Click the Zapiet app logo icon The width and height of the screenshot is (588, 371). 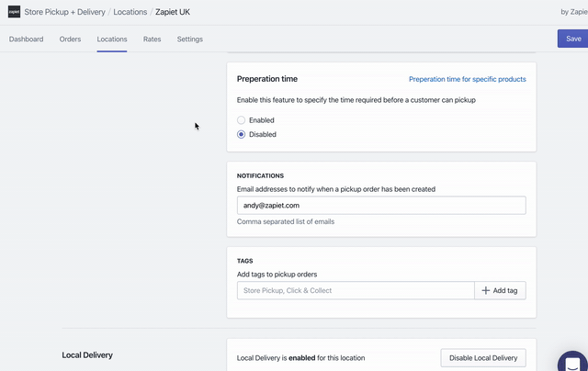click(x=15, y=12)
